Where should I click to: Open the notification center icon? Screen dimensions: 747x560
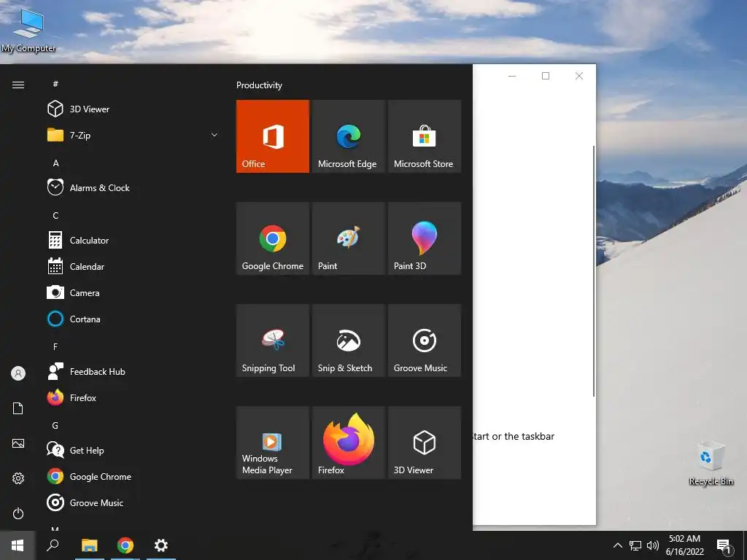724,546
